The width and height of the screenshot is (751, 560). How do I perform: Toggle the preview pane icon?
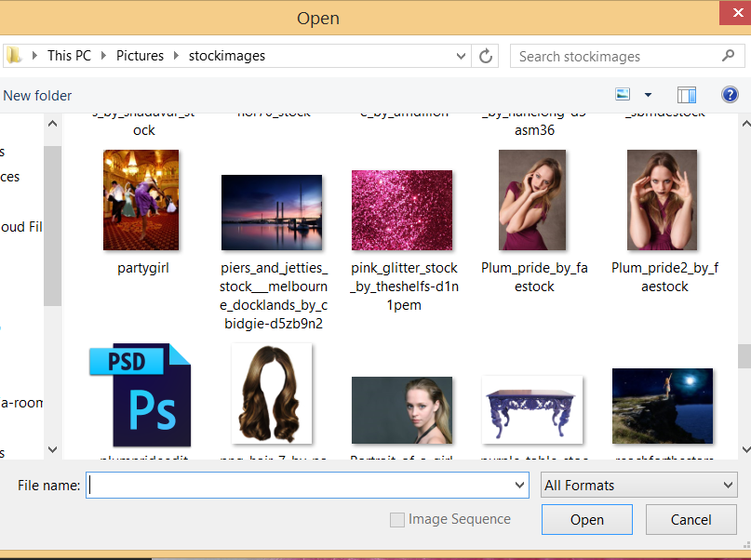(687, 95)
